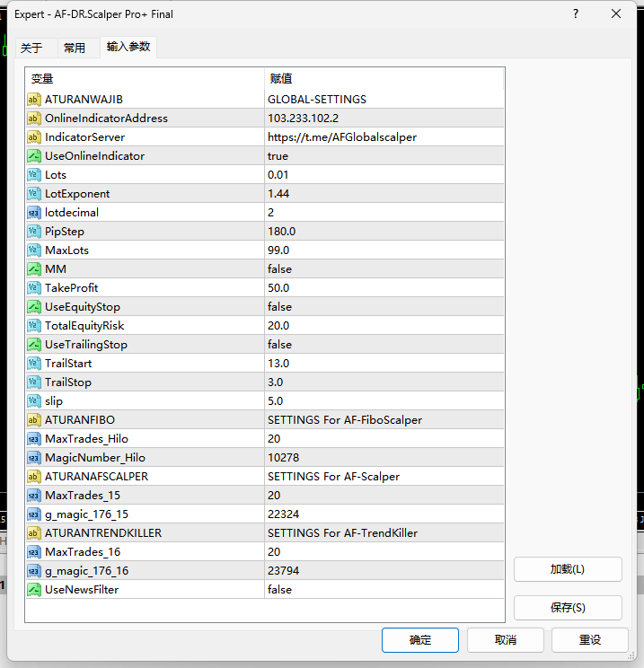Click the string icon beside ATURANFIBO
The width and height of the screenshot is (644, 668).
tap(34, 419)
